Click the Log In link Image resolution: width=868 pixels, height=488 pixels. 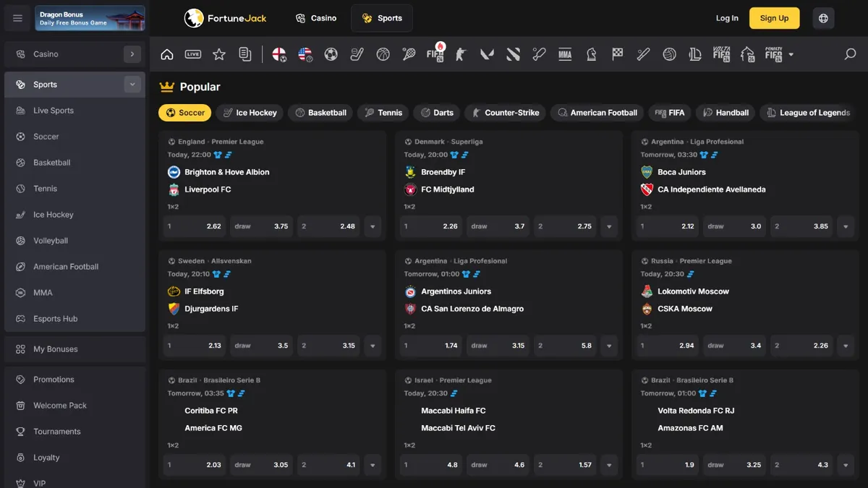pos(726,18)
